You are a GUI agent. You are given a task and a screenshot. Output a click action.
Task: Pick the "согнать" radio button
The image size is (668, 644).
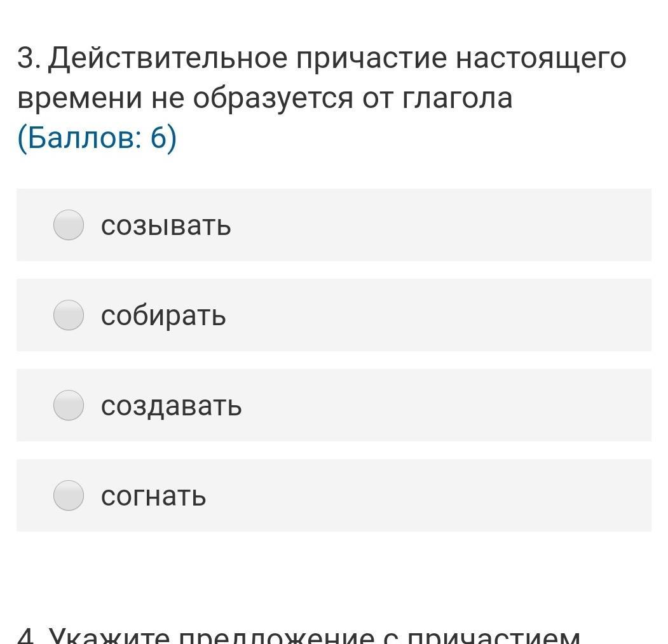68,495
